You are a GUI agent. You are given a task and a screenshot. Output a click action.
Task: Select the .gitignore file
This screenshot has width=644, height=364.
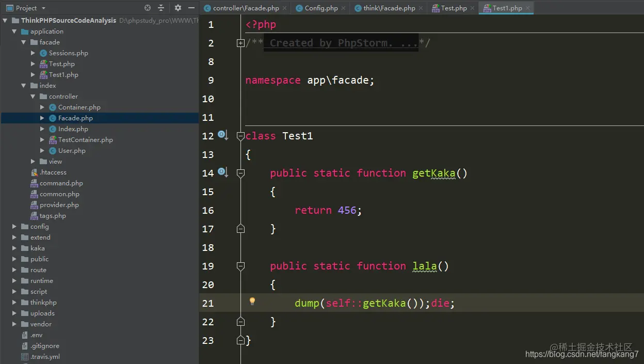[44, 346]
